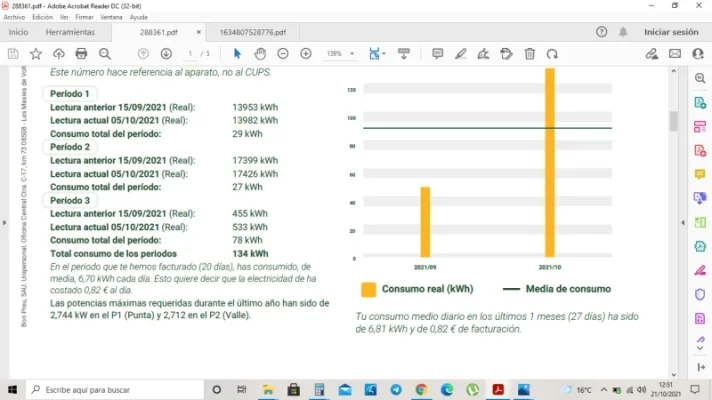712x400 pixels.
Task: Go to the next page
Action: point(166,54)
